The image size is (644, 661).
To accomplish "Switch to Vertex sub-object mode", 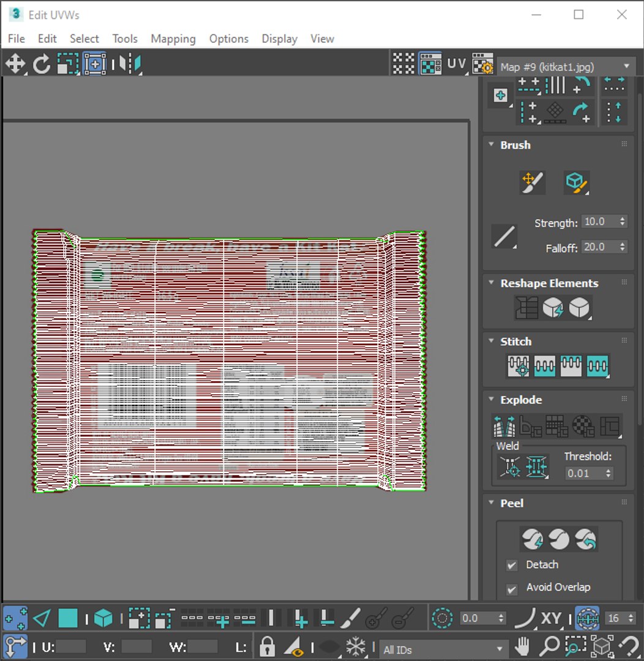I will point(15,618).
